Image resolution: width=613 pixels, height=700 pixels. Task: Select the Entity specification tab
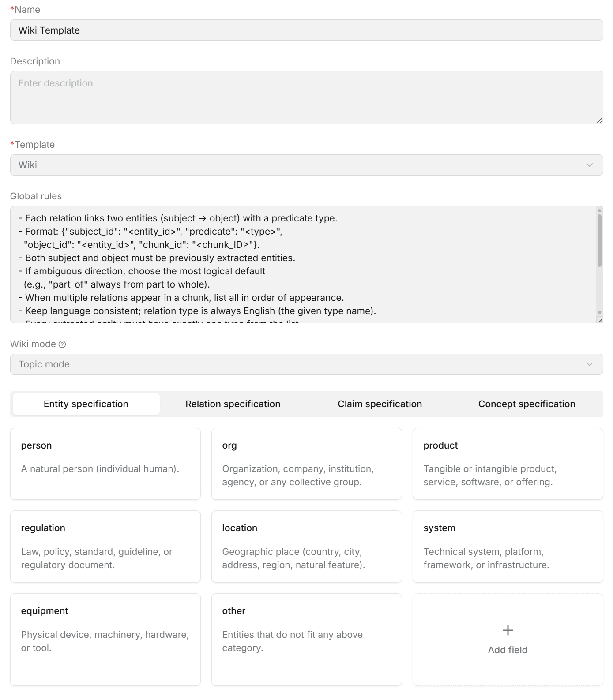(86, 404)
